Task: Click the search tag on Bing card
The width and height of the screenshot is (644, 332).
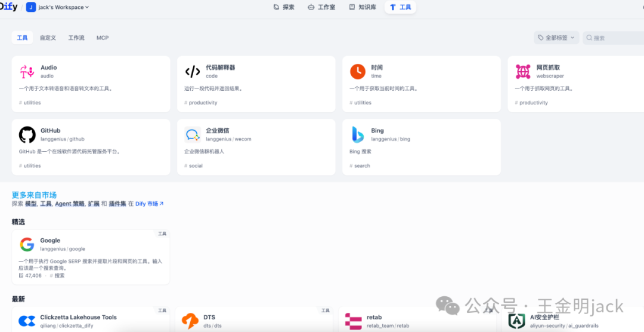Action: coord(360,166)
